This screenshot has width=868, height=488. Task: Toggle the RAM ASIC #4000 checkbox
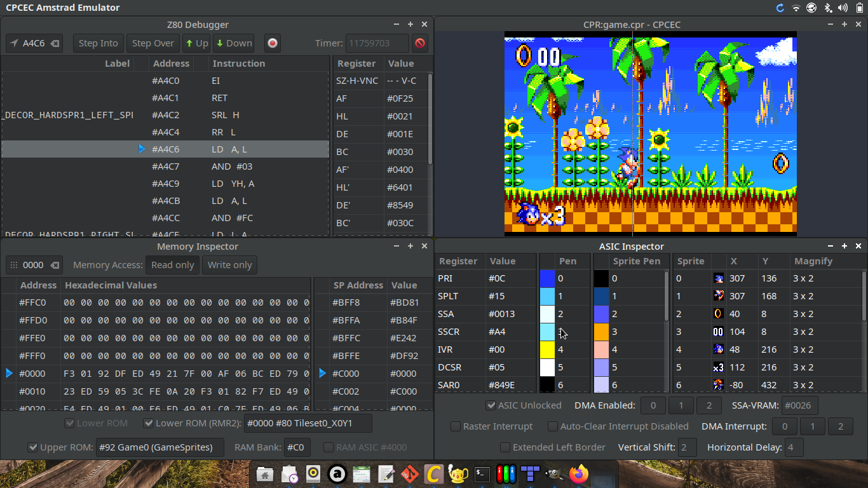pos(329,447)
